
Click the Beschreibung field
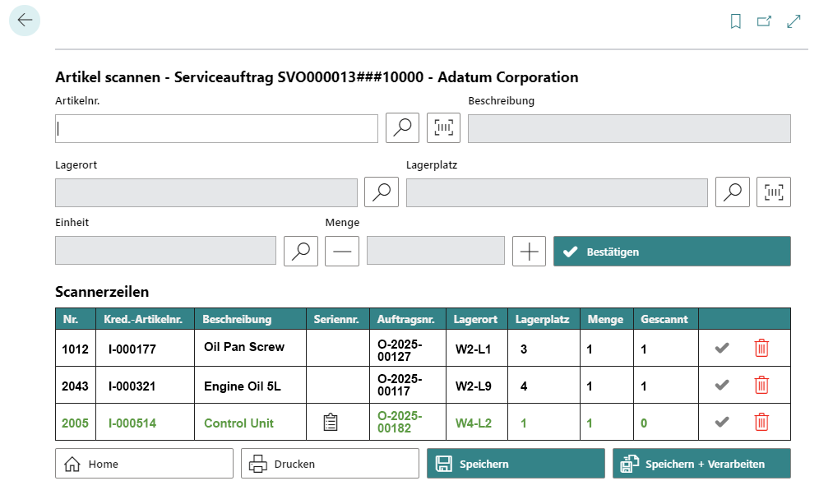click(629, 128)
